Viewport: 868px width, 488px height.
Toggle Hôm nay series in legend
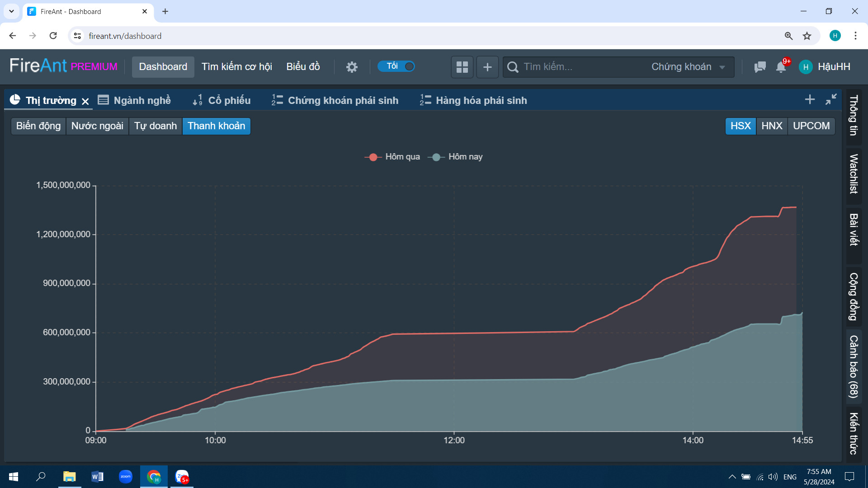(x=456, y=157)
